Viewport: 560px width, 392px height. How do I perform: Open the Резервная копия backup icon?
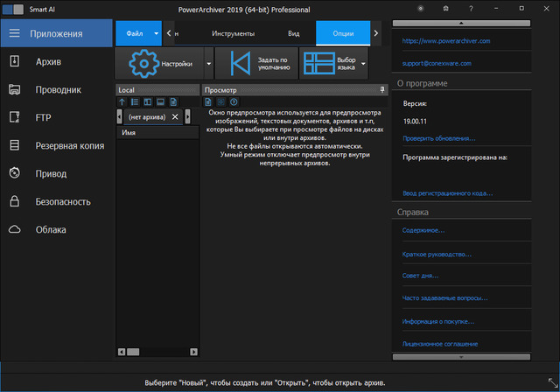[14, 145]
